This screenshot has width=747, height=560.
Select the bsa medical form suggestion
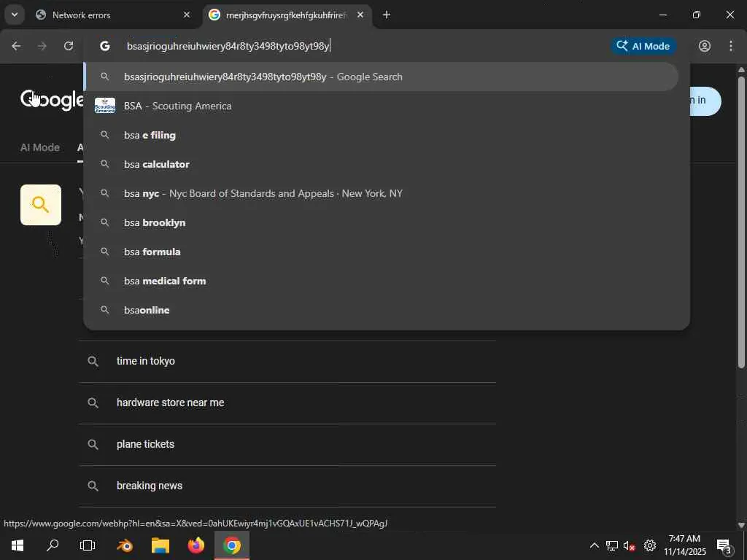click(x=381, y=281)
